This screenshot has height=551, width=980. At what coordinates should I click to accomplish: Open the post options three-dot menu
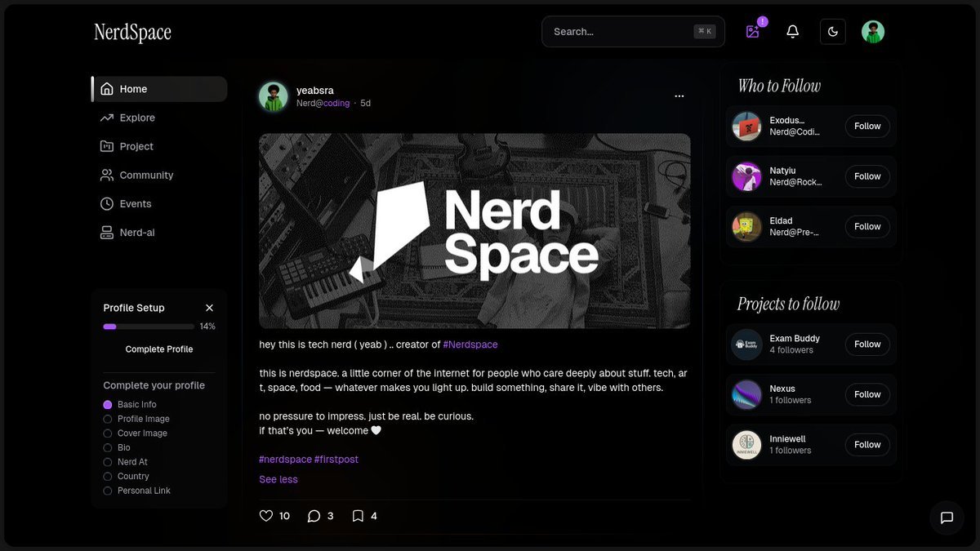point(679,96)
